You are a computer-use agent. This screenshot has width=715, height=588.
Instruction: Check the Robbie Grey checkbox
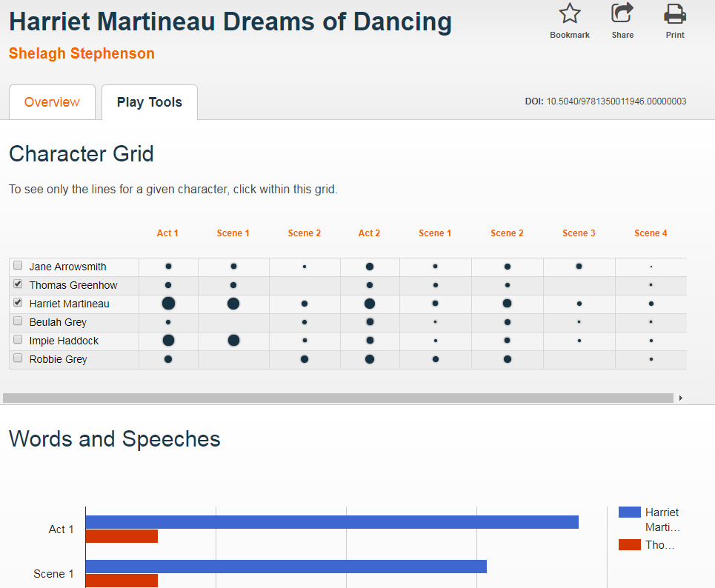18,358
